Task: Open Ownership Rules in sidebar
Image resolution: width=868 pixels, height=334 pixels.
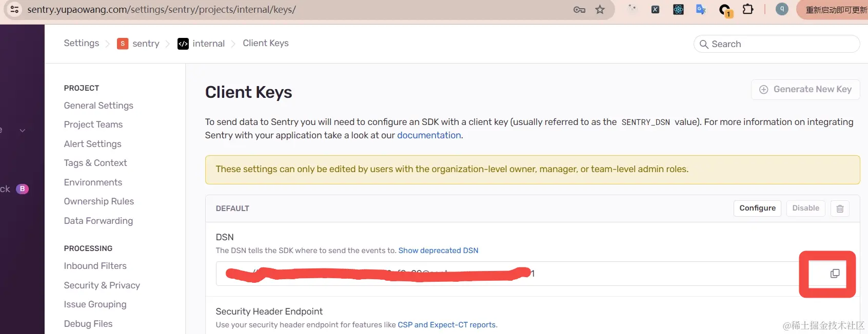Action: coord(99,201)
